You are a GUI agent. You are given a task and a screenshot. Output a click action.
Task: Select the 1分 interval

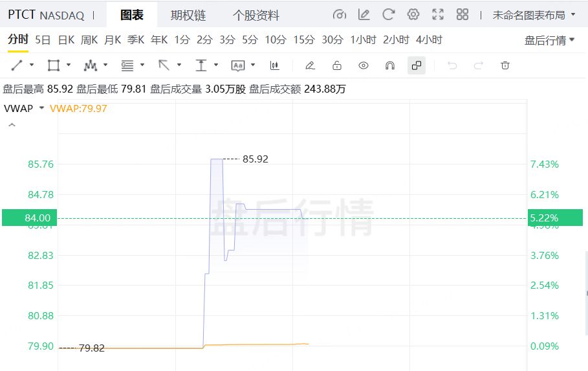pyautogui.click(x=182, y=39)
